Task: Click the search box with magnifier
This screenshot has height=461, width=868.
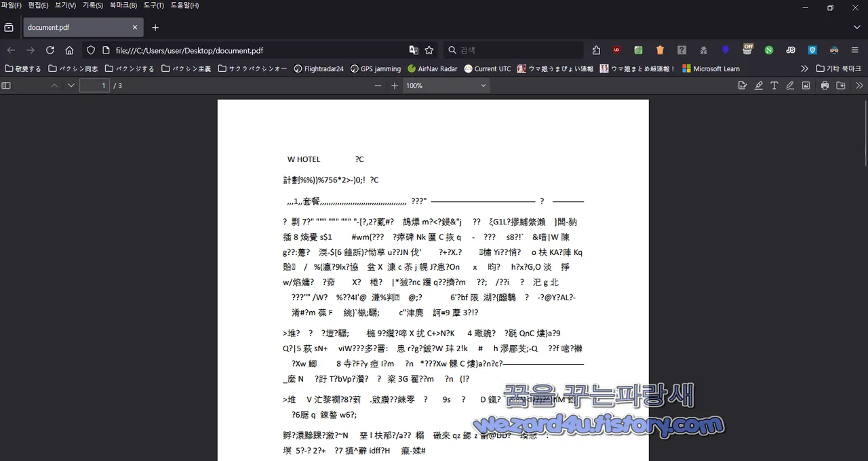Action: [513, 50]
